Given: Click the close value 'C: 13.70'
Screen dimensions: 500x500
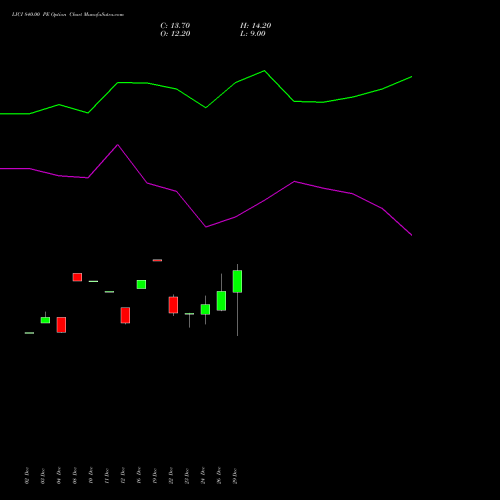Looking at the screenshot, I should 175,26.
